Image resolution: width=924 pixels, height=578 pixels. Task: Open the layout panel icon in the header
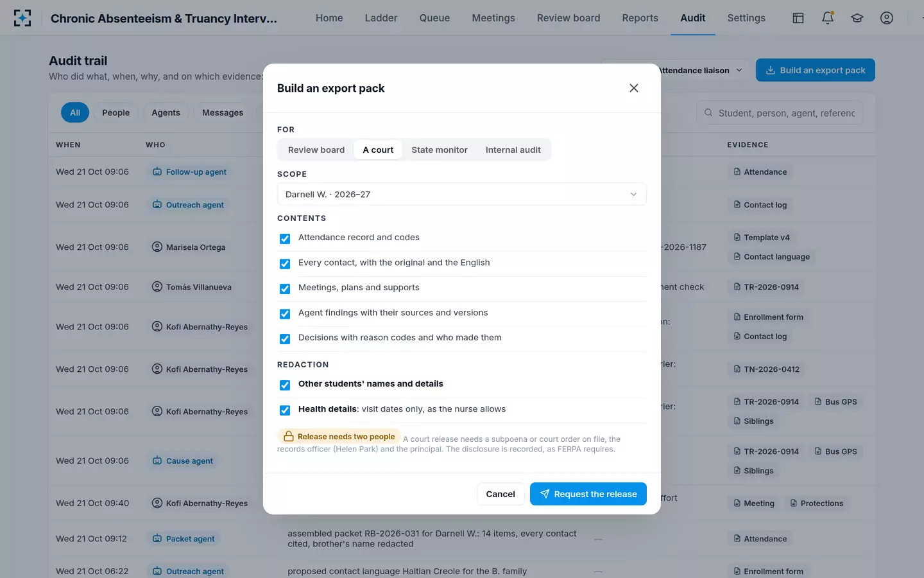[798, 18]
